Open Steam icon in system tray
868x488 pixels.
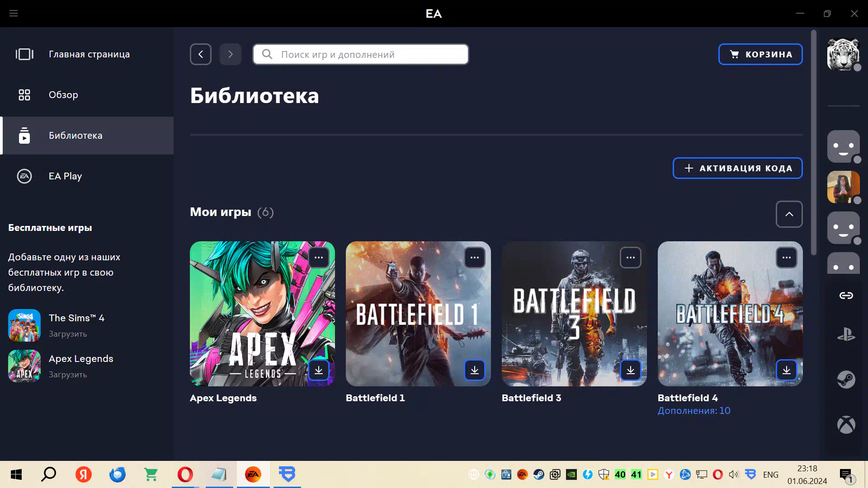[x=539, y=474]
